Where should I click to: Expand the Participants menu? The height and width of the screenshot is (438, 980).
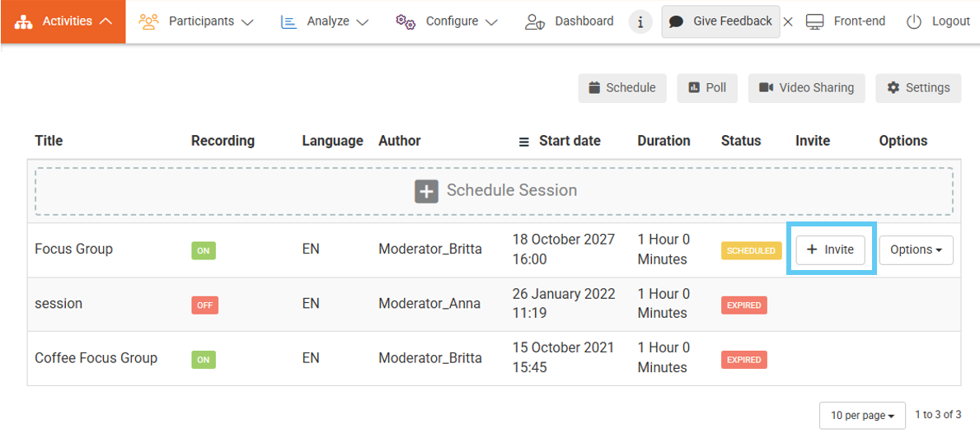point(196,21)
